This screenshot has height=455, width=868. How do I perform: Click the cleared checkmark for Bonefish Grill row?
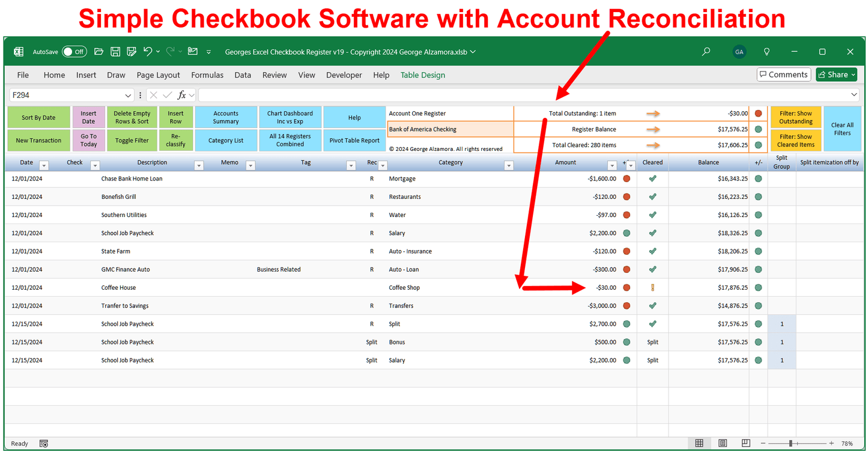652,197
